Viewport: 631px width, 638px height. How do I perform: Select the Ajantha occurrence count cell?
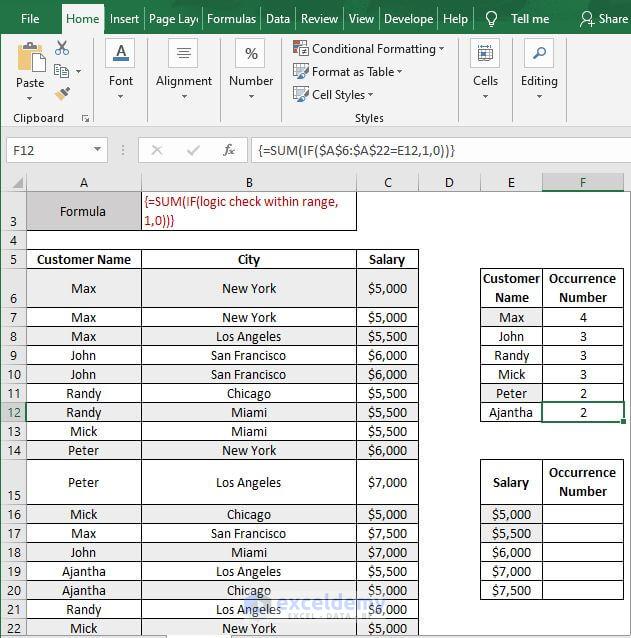coord(583,413)
